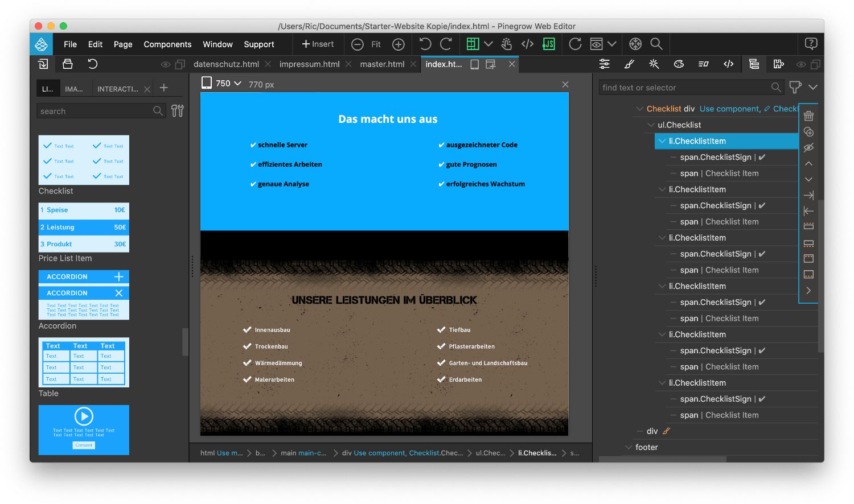Click the preview eye window icon
This screenshot has height=504, width=854.
(x=596, y=44)
